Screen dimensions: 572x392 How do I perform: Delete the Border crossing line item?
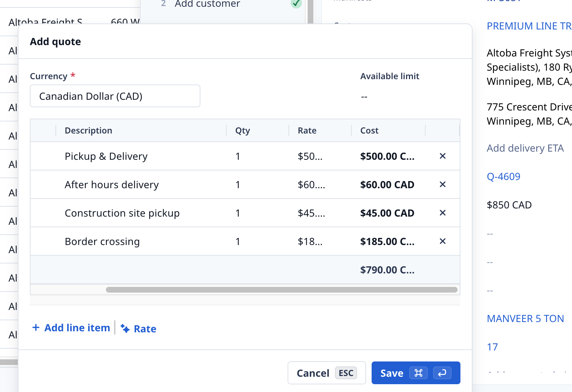coord(442,241)
